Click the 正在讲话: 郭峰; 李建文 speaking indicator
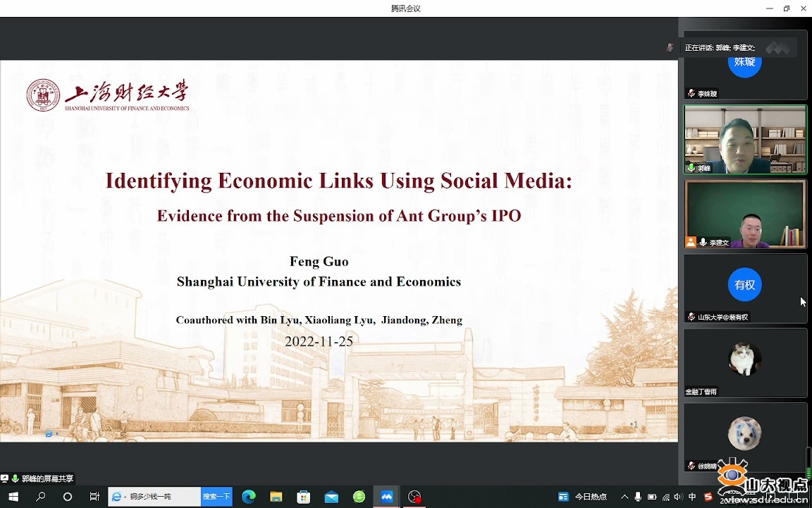Screen dimensions: 812x508 tap(720, 47)
